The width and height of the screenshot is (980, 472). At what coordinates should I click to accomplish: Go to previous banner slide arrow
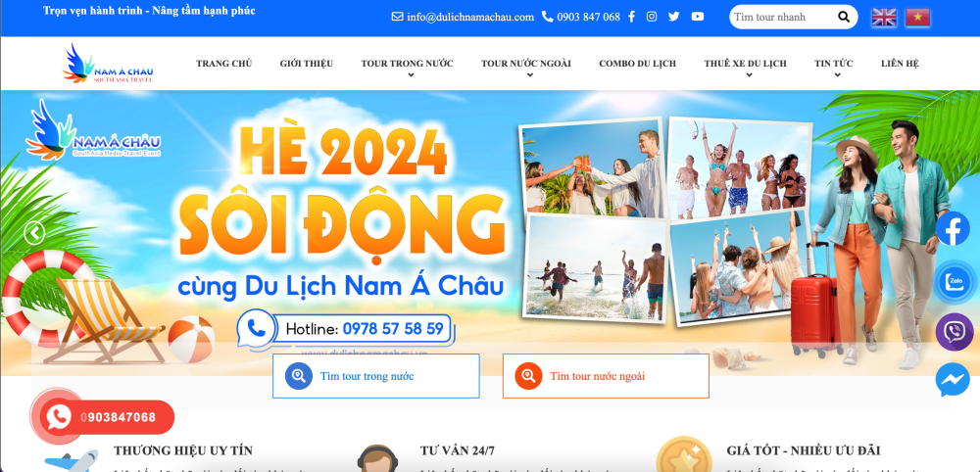[x=34, y=233]
